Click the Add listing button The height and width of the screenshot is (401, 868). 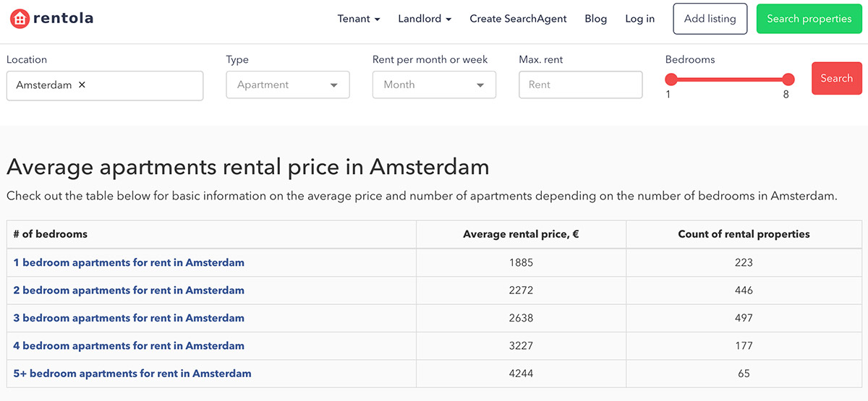tap(710, 19)
